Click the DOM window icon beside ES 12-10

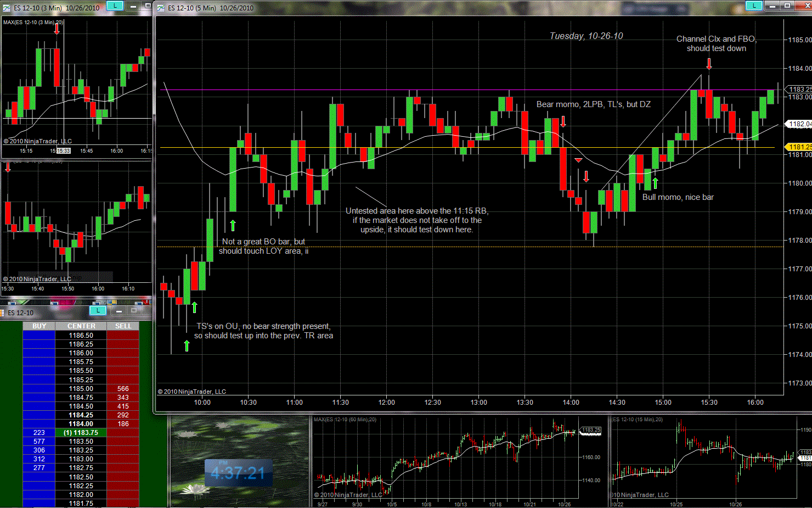click(2, 313)
